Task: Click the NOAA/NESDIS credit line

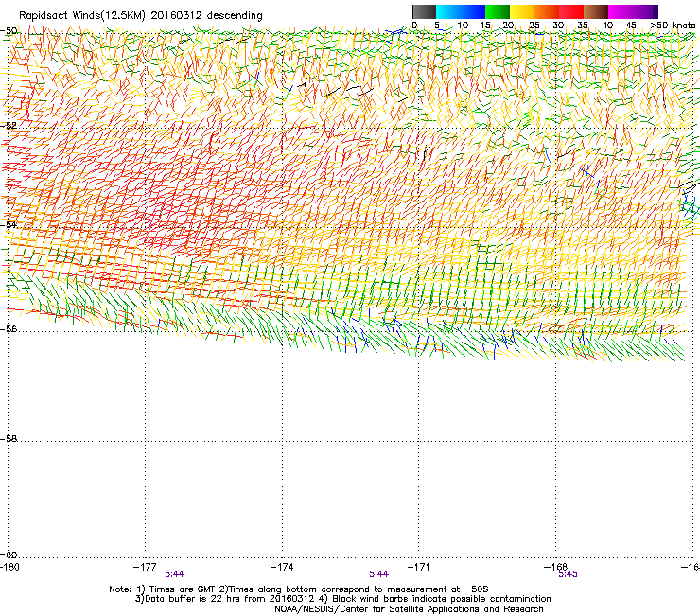Action: coord(409,609)
